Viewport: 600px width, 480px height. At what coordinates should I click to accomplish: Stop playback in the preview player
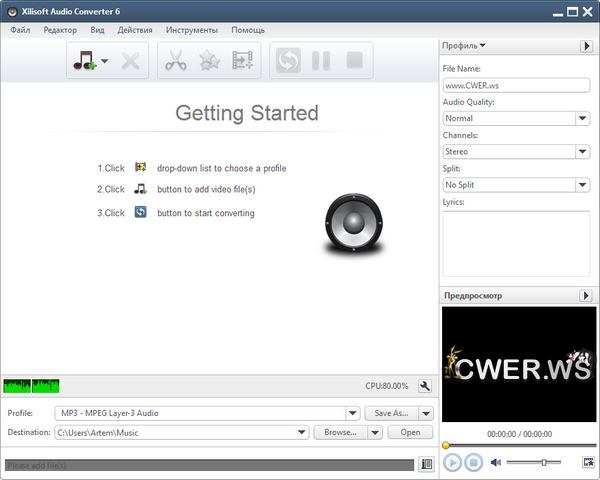coord(474,462)
